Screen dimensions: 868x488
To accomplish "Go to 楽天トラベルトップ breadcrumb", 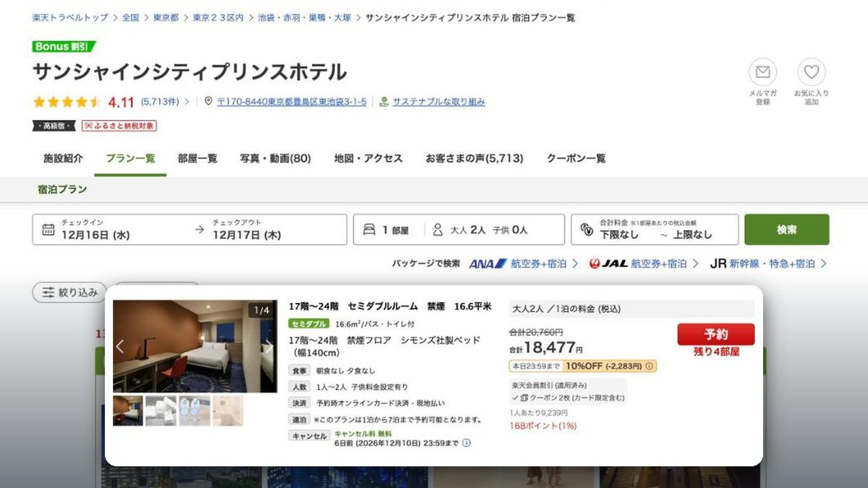I will tap(69, 17).
